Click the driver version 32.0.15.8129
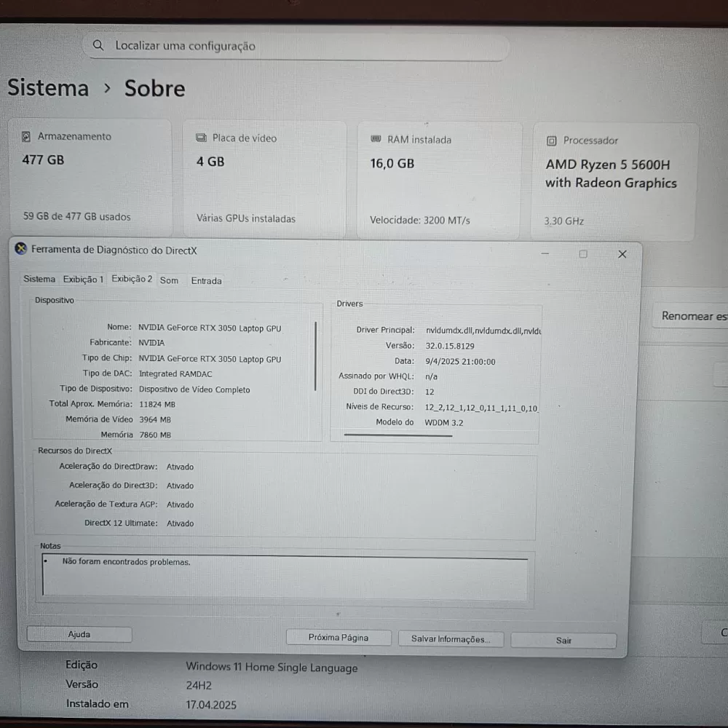Image resolution: width=728 pixels, height=728 pixels. pos(450,346)
